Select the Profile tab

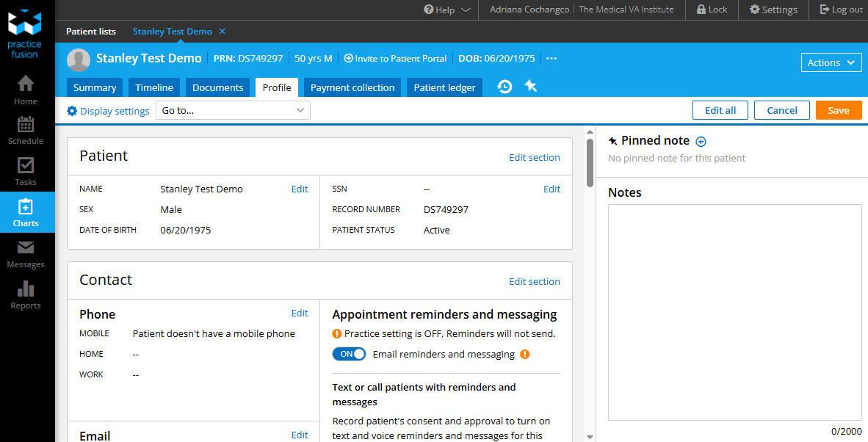coord(277,87)
